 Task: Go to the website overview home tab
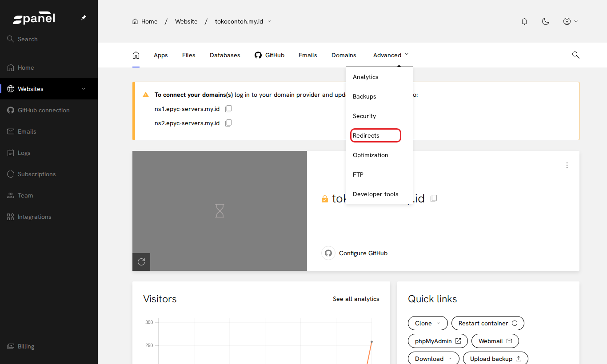[x=136, y=55]
